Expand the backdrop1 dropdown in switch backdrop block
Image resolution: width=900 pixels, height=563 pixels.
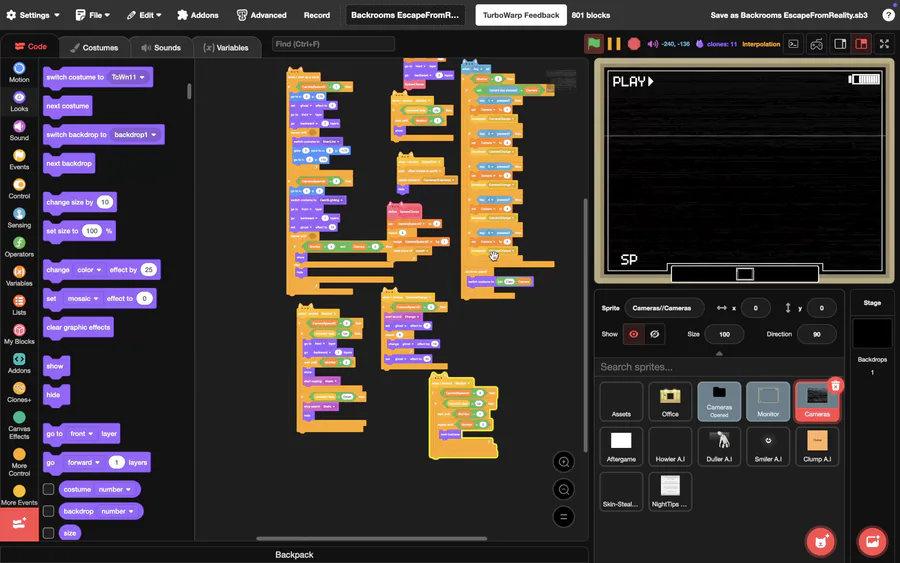tap(135, 135)
